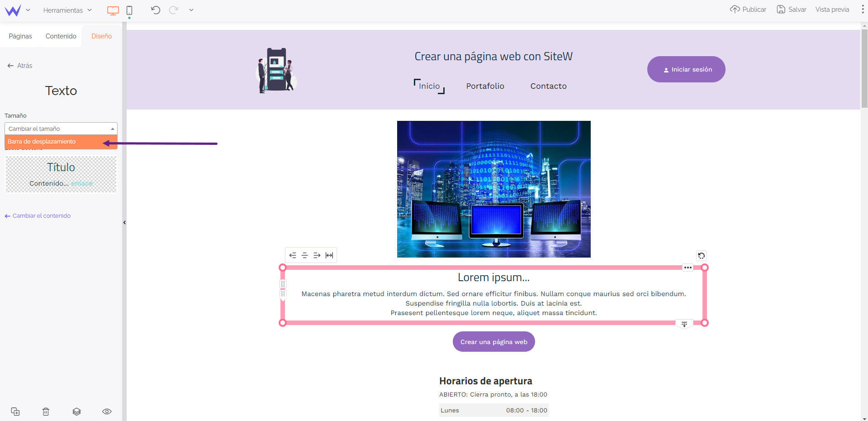Select the Lorem ipsum... heading

(493, 277)
